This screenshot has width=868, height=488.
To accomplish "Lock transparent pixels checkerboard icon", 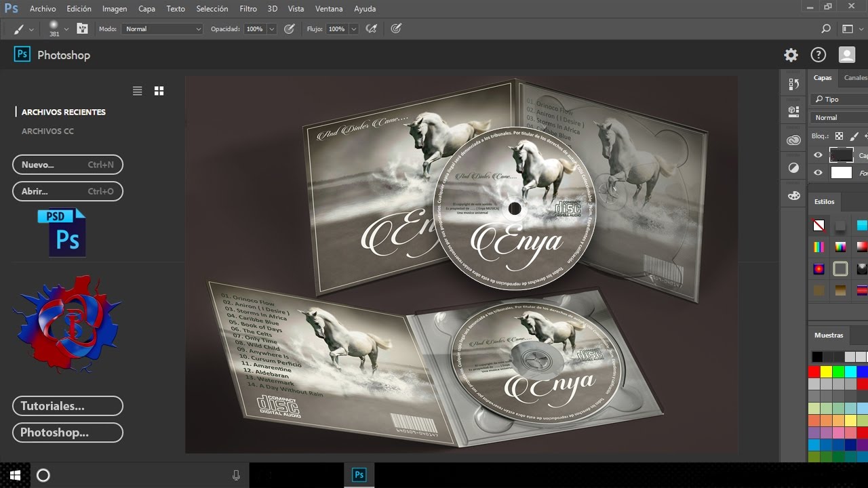I will [839, 136].
